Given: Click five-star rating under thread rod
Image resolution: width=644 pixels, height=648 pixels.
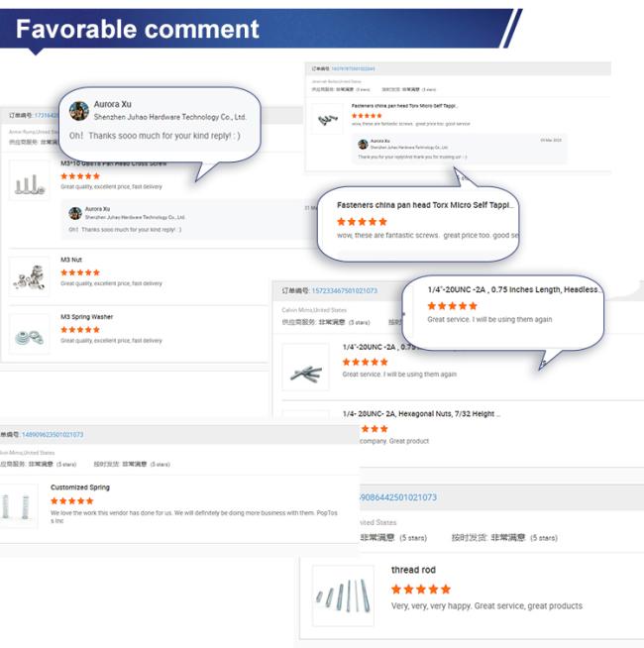Looking at the screenshot, I should (x=421, y=590).
